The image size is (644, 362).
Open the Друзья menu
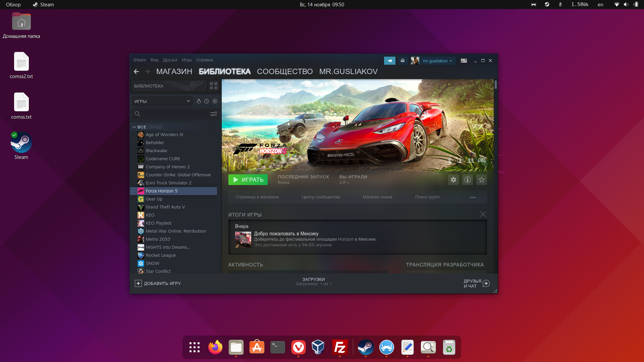(x=170, y=60)
